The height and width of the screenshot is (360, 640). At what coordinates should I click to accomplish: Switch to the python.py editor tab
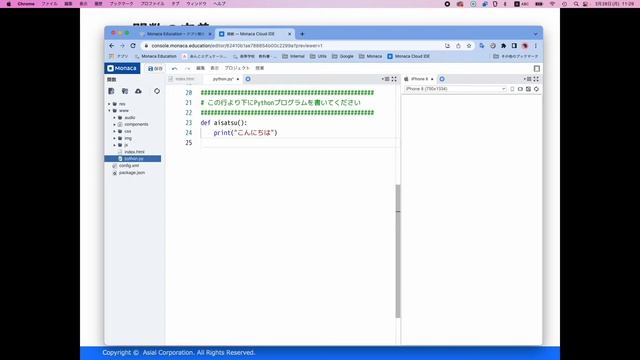(223, 79)
